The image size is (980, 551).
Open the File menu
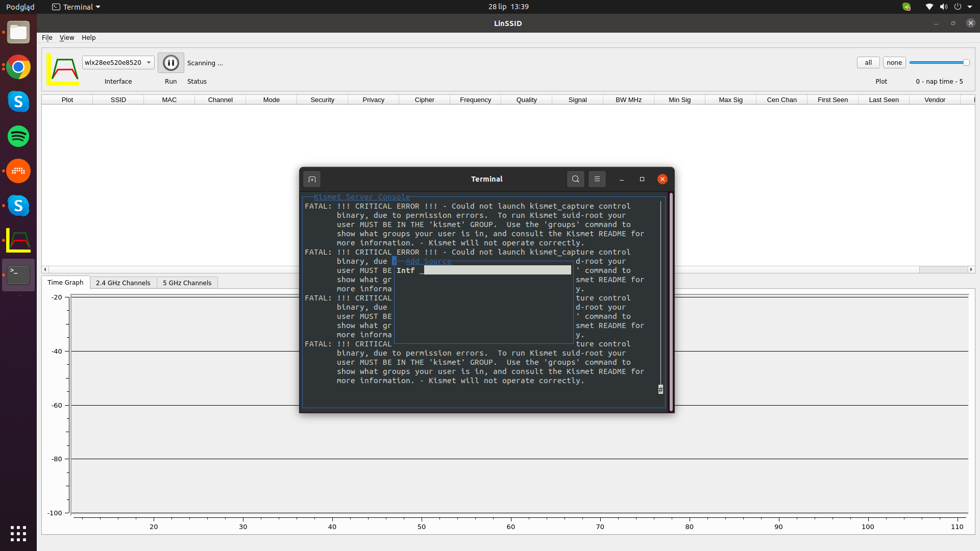click(47, 38)
